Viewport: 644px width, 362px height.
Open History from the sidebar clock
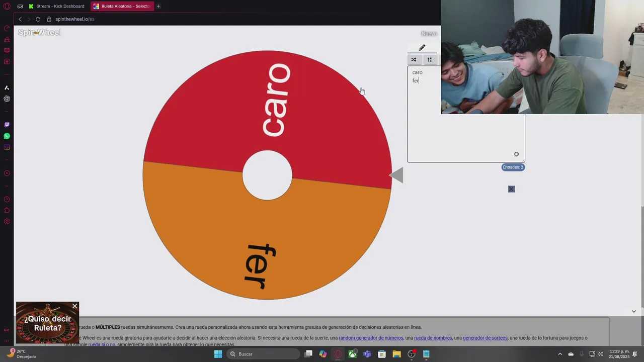point(7,200)
